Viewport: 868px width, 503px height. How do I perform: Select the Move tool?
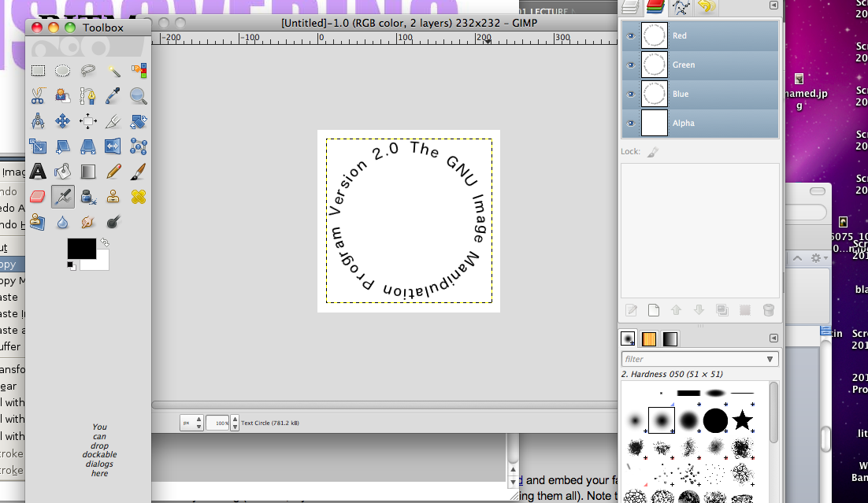click(x=62, y=120)
